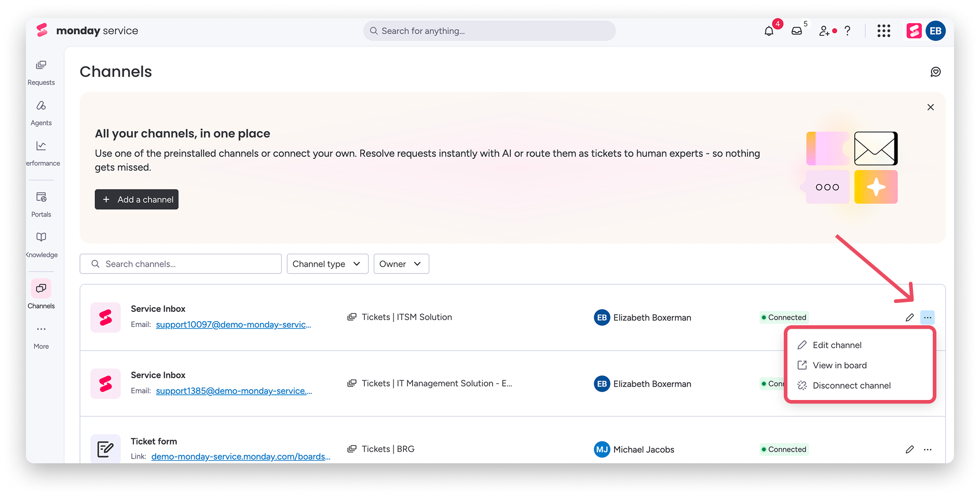The image size is (980, 497).
Task: Select Channels in the sidebar
Action: 41,295
